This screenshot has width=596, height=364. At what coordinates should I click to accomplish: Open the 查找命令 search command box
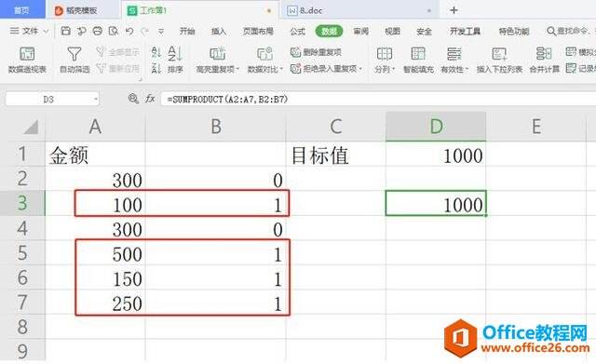tap(570, 31)
